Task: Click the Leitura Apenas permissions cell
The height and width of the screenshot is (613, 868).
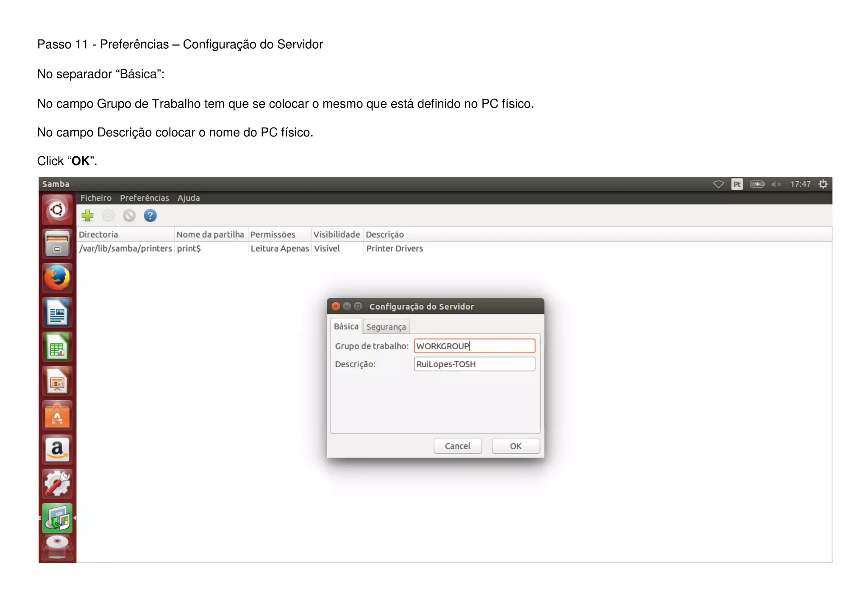Action: pos(280,249)
